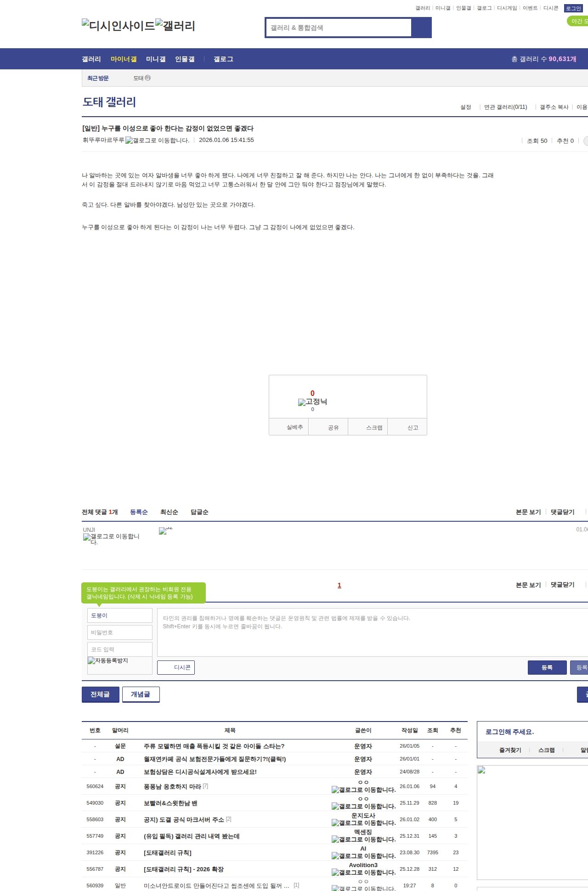The image size is (588, 891).
Task: Switch to the 개념글 tab
Action: 141,694
